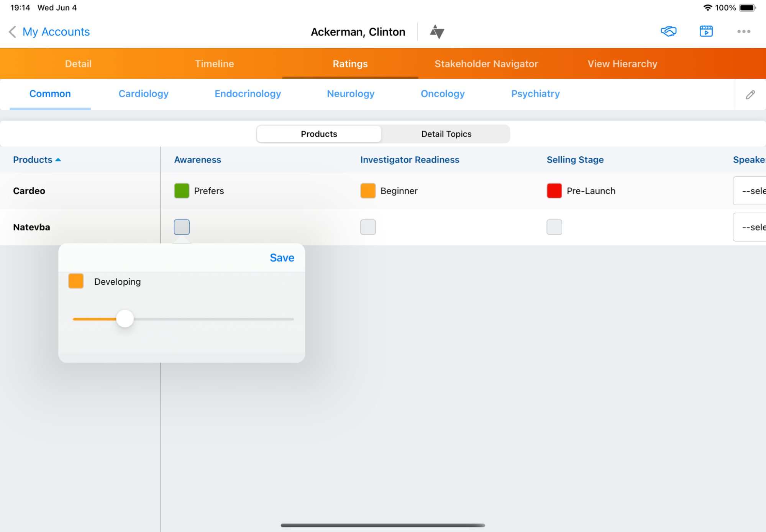The height and width of the screenshot is (532, 766).
Task: Toggle the Investigator Readiness box for Natevba
Action: pyautogui.click(x=367, y=227)
